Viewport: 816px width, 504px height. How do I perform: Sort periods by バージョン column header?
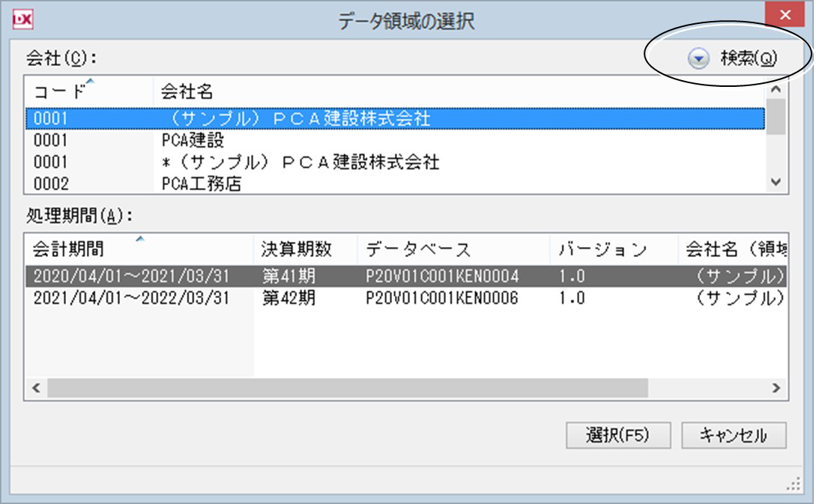click(x=614, y=249)
